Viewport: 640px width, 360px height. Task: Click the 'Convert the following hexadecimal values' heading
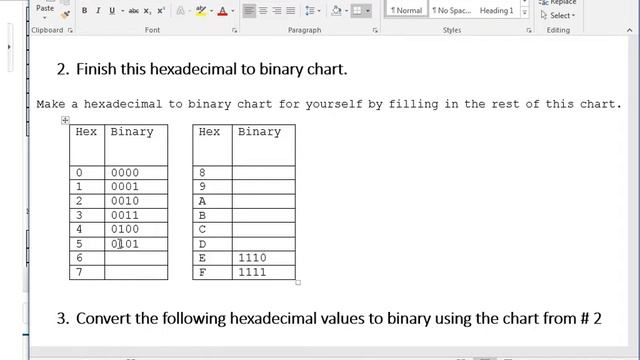[x=339, y=318]
